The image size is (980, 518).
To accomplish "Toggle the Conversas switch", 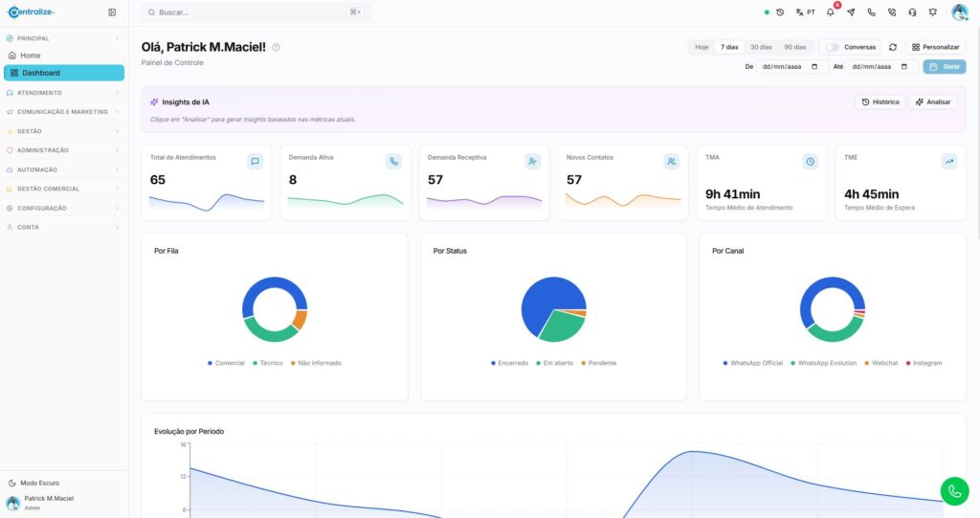I will 832,47.
